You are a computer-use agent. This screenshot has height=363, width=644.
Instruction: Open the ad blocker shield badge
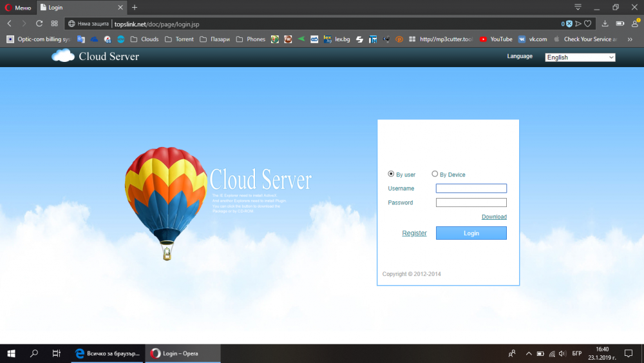coord(567,24)
